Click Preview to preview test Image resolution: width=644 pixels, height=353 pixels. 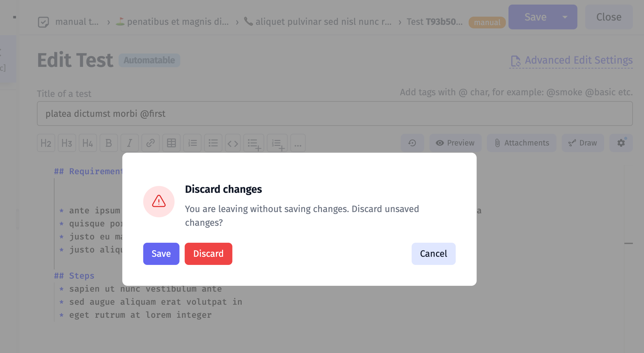(x=456, y=143)
